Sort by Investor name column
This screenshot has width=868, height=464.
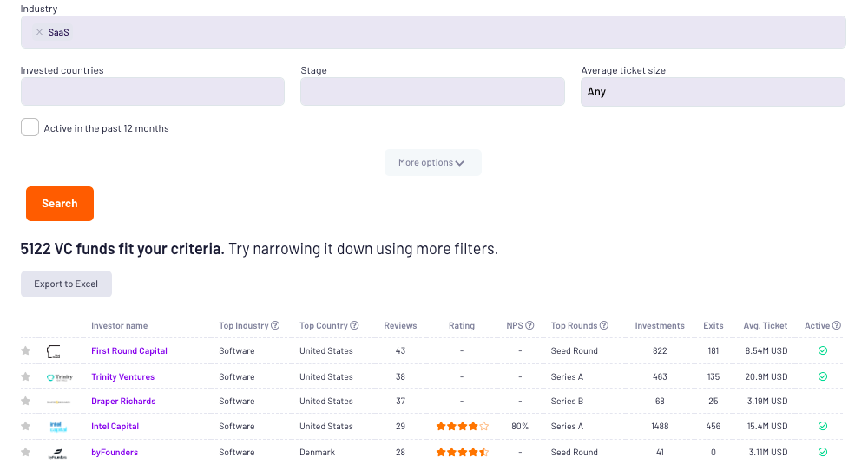click(120, 326)
